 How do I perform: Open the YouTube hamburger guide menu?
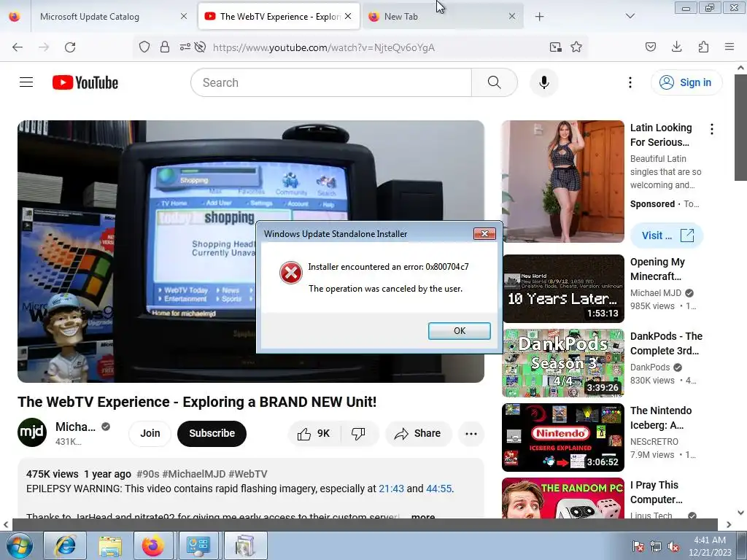(26, 82)
